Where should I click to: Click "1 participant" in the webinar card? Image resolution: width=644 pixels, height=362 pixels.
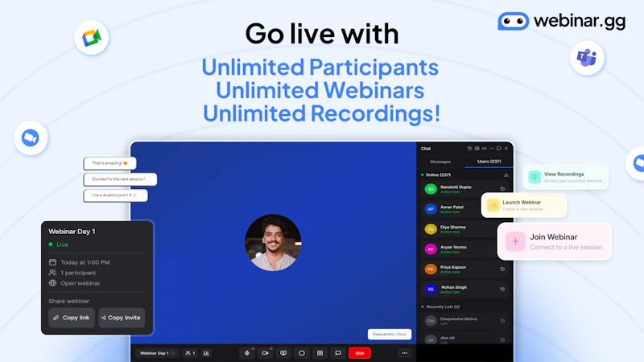(x=78, y=273)
